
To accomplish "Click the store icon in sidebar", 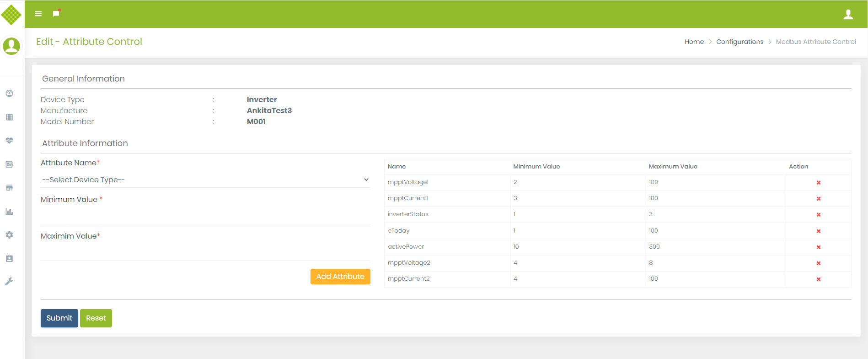I will pyautogui.click(x=9, y=188).
